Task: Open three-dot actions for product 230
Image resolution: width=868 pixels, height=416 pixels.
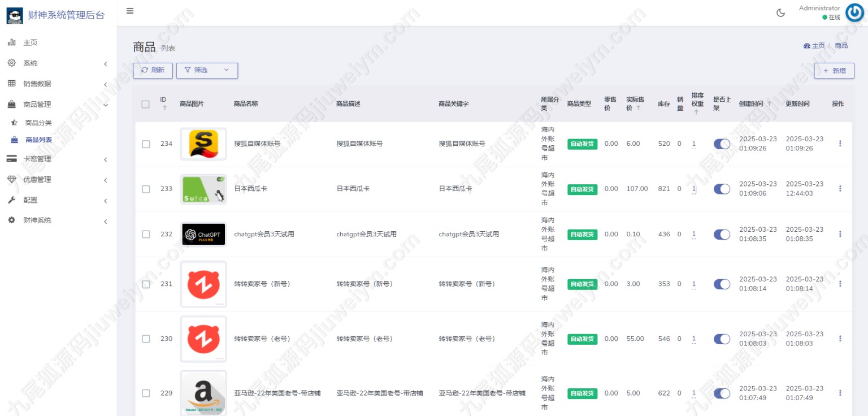Action: point(840,339)
